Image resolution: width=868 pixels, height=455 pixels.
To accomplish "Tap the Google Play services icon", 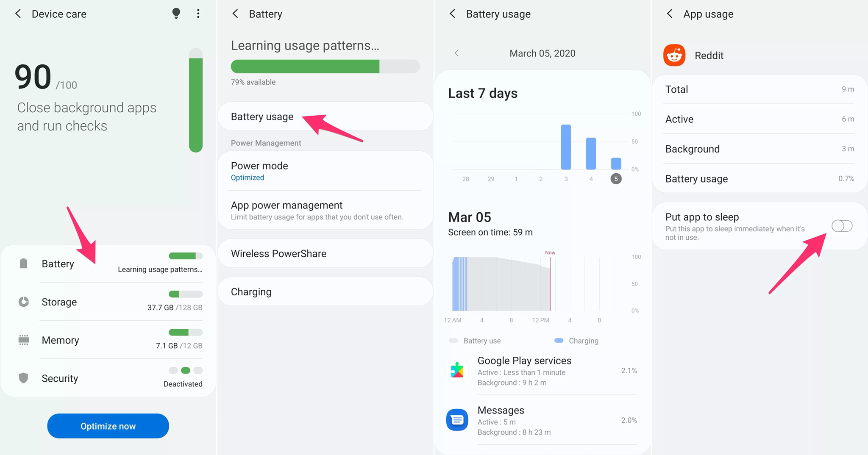I will [x=457, y=371].
